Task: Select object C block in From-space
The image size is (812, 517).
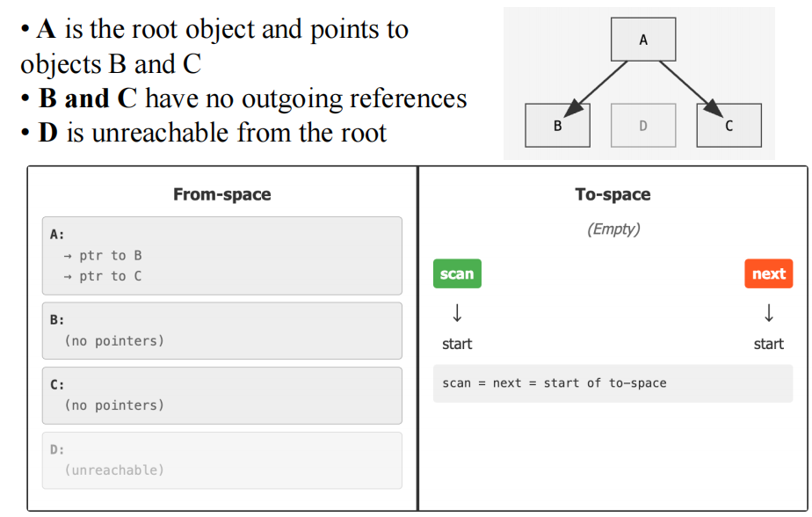Action: 222,396
